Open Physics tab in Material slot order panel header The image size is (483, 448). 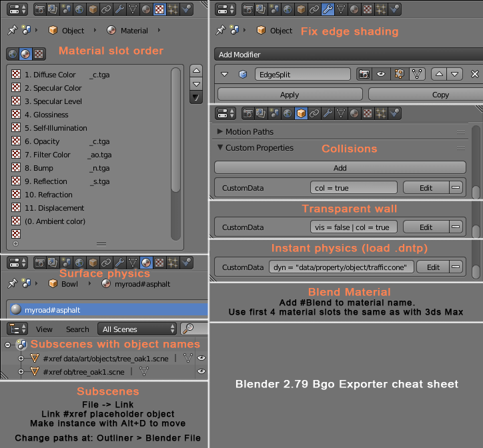186,9
